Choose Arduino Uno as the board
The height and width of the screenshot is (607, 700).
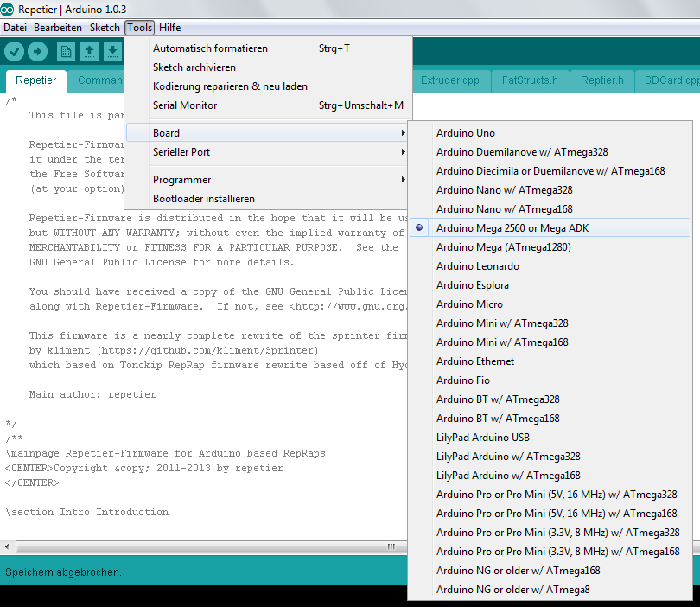click(x=466, y=133)
